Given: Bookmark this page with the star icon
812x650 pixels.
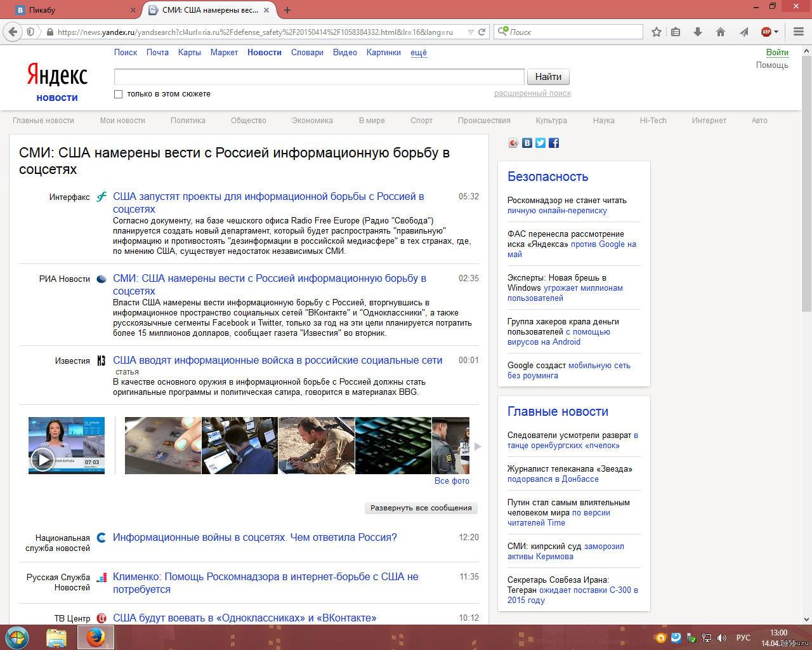Looking at the screenshot, I should pos(657,32).
